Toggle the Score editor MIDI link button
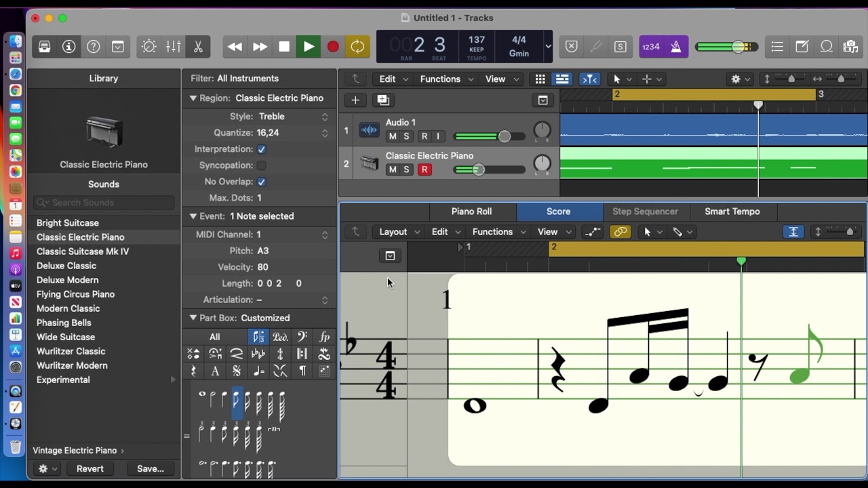 click(620, 232)
